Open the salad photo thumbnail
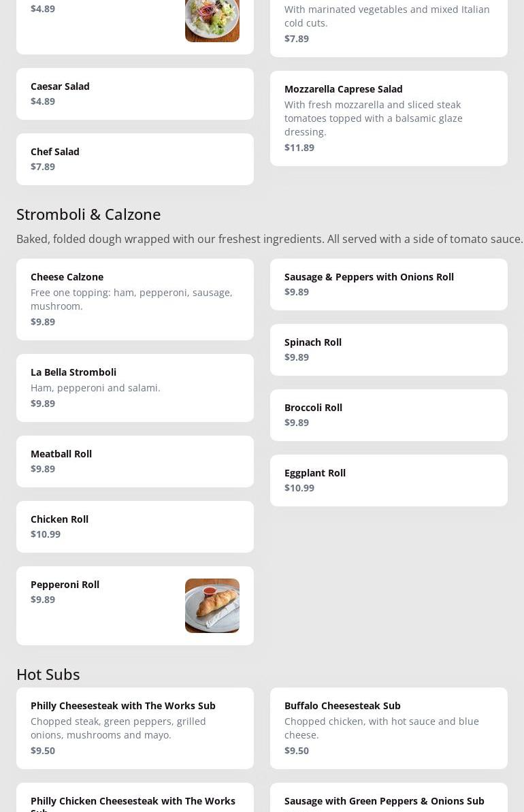The height and width of the screenshot is (812, 524). pos(212,20)
